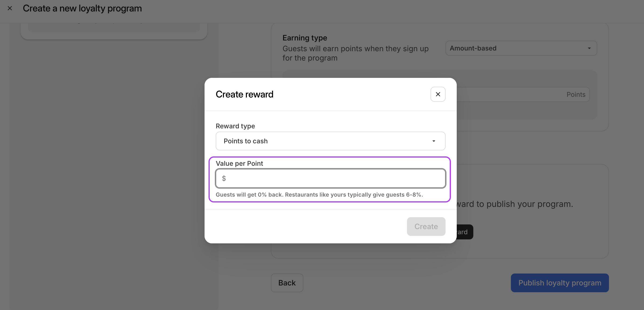The image size is (644, 310).
Task: Click the dollar sign prefix
Action: coord(224,178)
